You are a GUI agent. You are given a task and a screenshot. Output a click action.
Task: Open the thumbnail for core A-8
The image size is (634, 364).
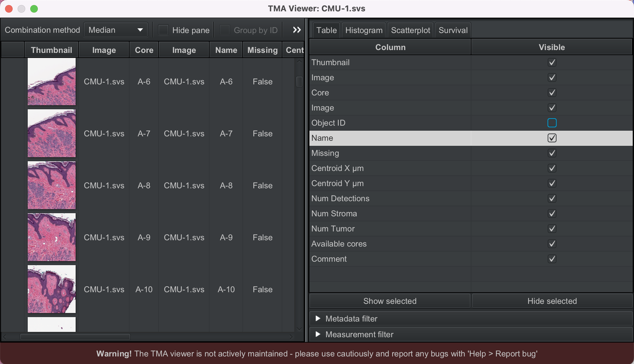coord(51,185)
